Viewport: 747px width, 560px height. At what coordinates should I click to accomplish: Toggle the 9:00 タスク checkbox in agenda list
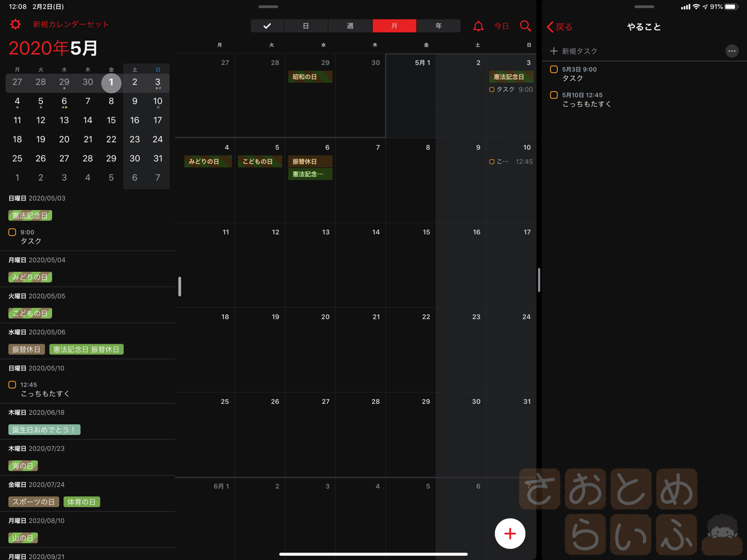coord(12,232)
